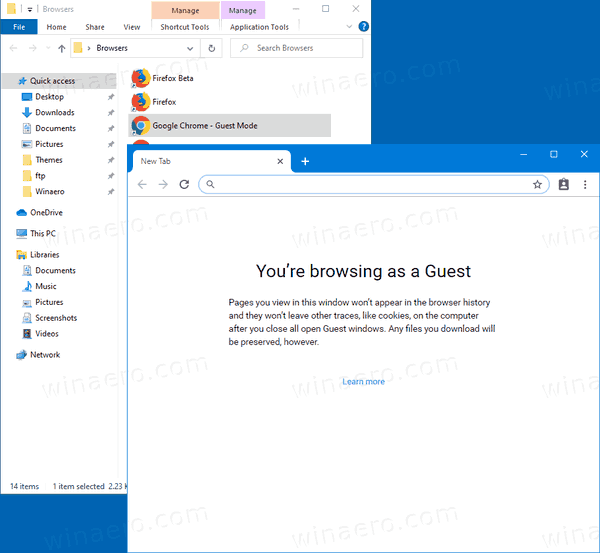Select OneDrive in the navigation pane

click(46, 212)
